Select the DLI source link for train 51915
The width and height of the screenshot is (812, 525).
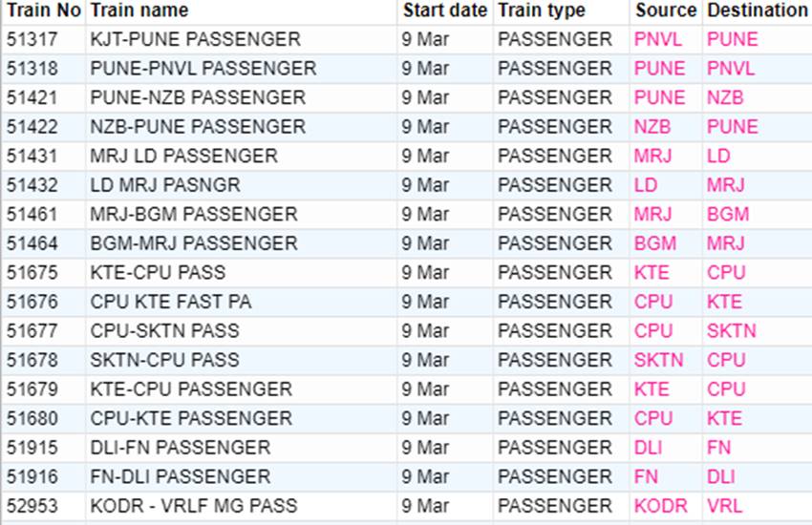click(648, 448)
